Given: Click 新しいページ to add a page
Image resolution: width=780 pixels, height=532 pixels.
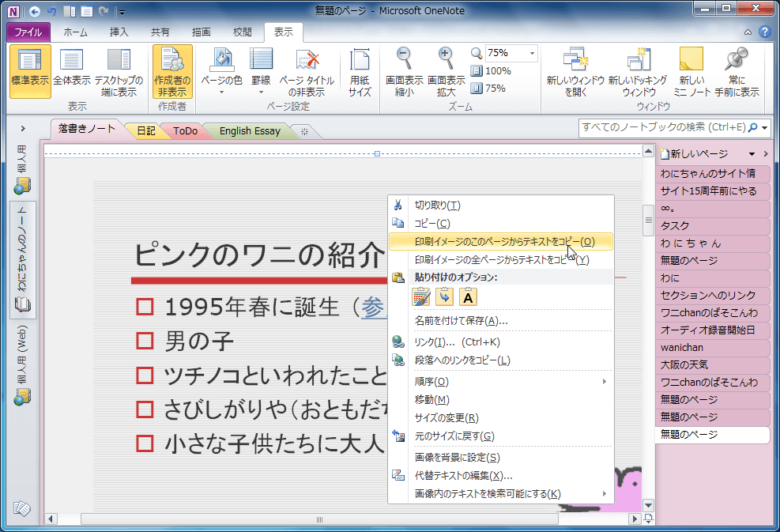Looking at the screenshot, I should tap(694, 154).
